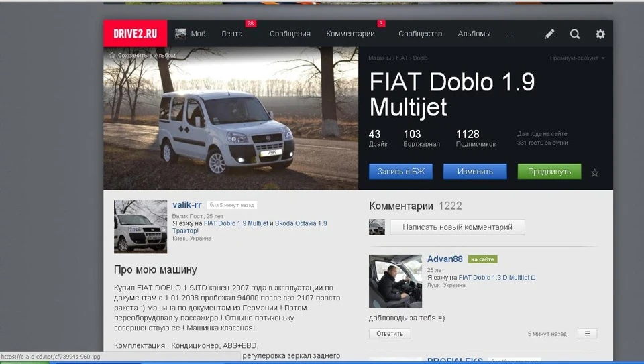Star the car as favorite
Screen dimensions: 644x364
pyautogui.click(x=594, y=173)
